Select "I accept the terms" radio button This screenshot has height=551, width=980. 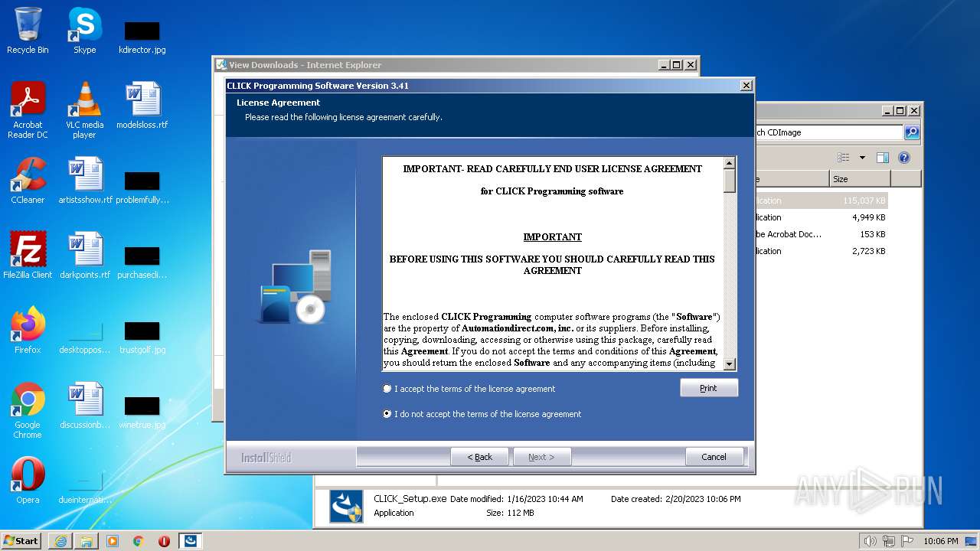387,389
